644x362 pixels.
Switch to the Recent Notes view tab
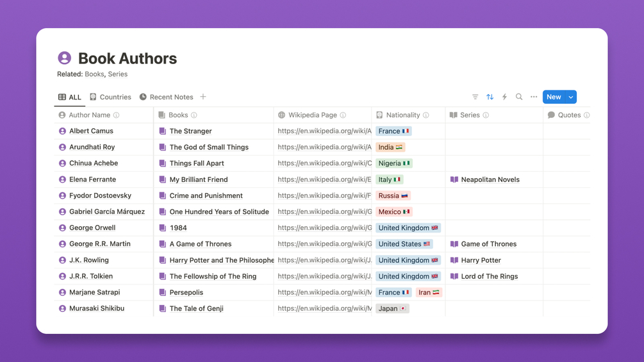click(x=167, y=97)
